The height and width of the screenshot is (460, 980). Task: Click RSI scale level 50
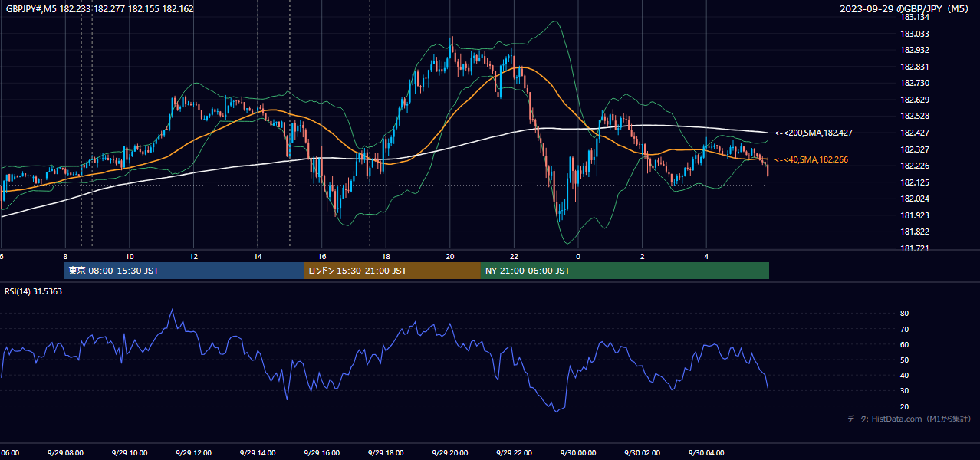pyautogui.click(x=904, y=360)
